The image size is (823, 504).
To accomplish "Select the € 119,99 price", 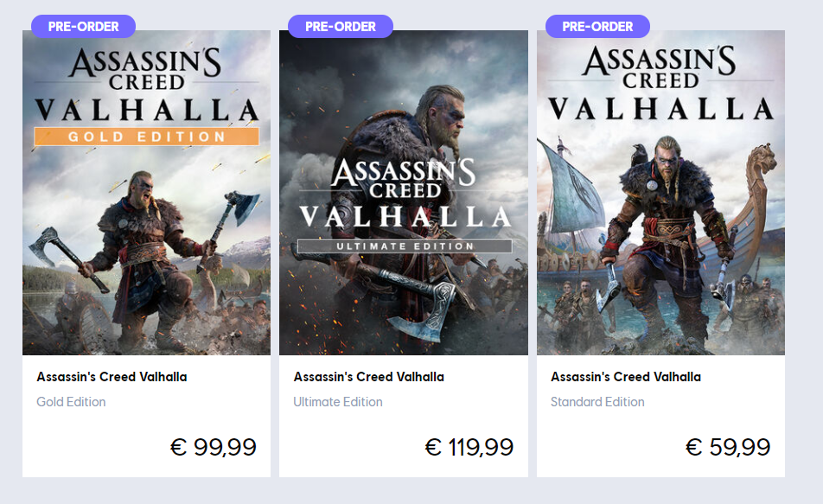I will click(469, 447).
